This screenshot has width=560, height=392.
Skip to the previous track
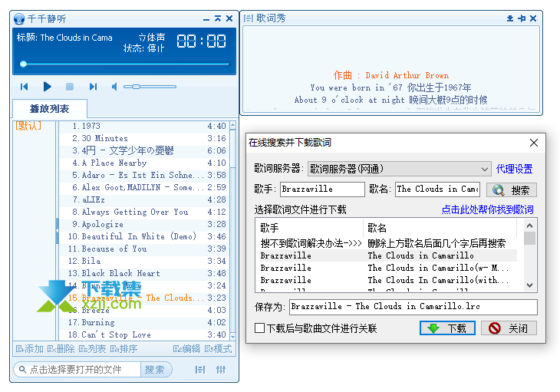pyautogui.click(x=25, y=87)
